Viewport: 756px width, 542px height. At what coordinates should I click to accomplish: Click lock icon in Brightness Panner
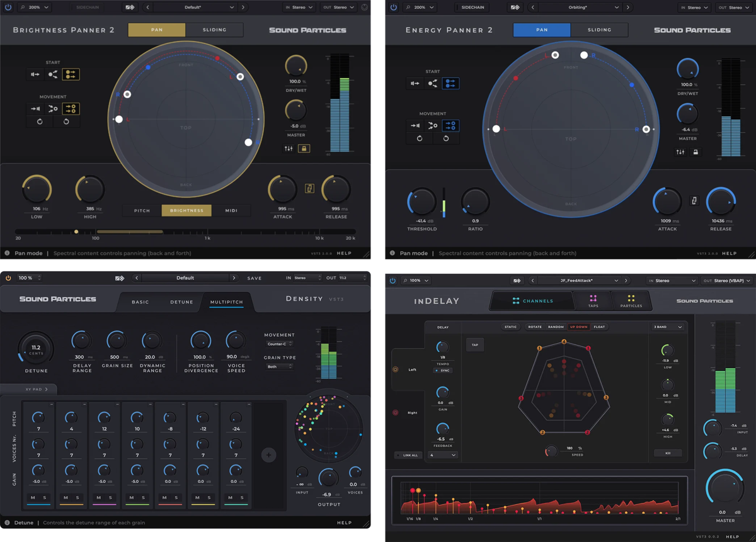pos(304,149)
